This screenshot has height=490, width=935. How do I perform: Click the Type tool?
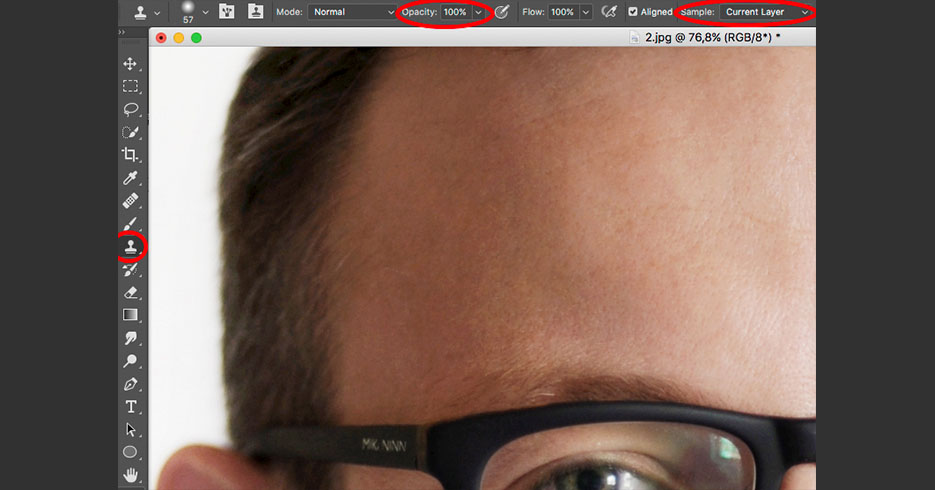(130, 406)
